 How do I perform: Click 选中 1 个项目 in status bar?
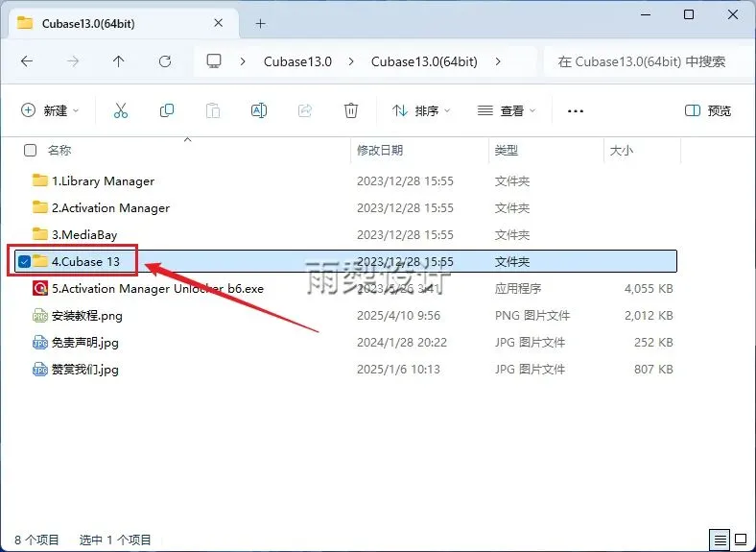pos(115,540)
